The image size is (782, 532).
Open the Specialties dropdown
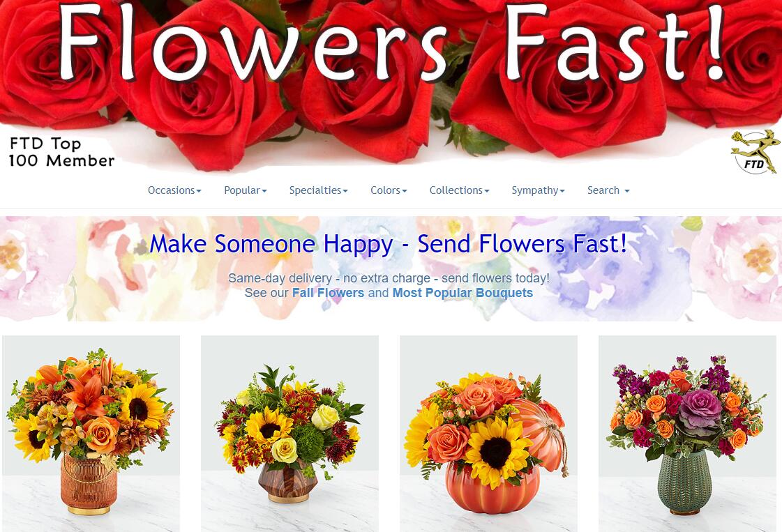pos(319,190)
